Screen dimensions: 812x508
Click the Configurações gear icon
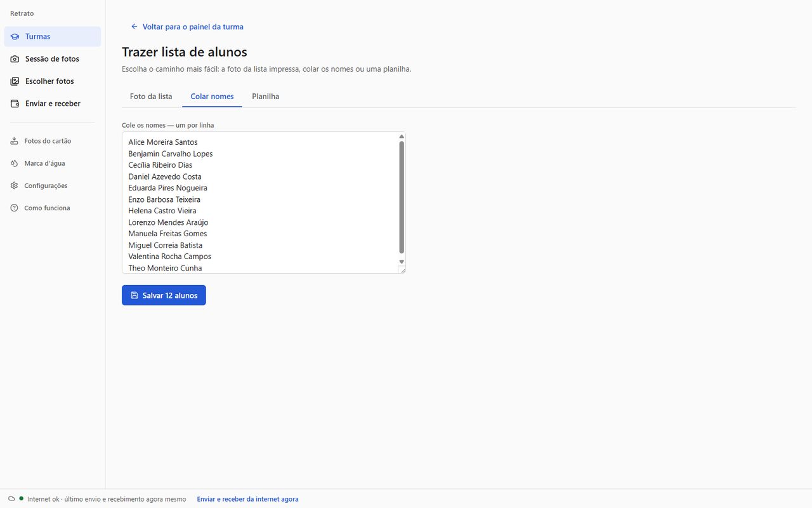[x=14, y=185]
